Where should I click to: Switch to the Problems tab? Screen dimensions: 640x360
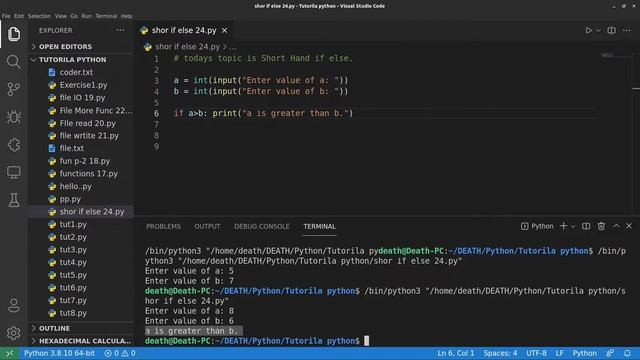tap(163, 227)
